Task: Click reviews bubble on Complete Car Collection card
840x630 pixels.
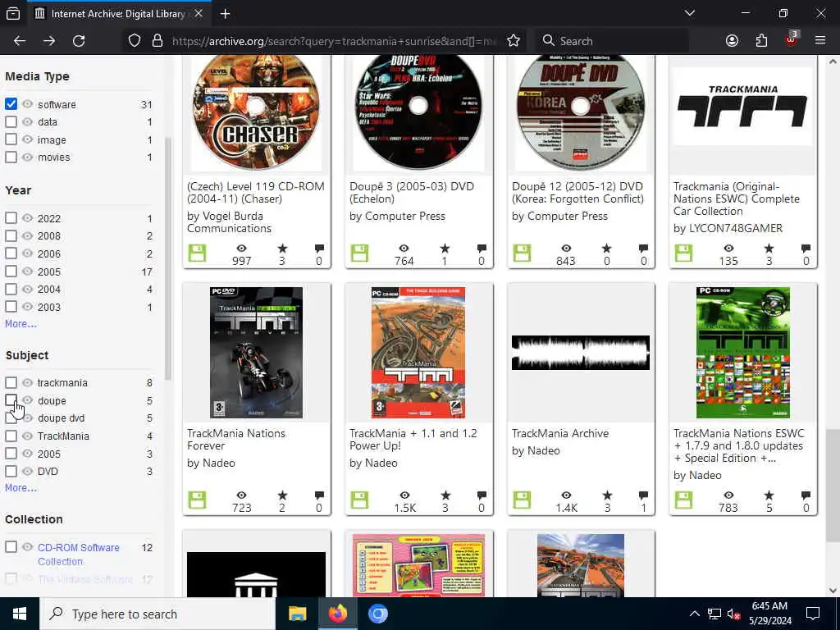Action: (806, 248)
